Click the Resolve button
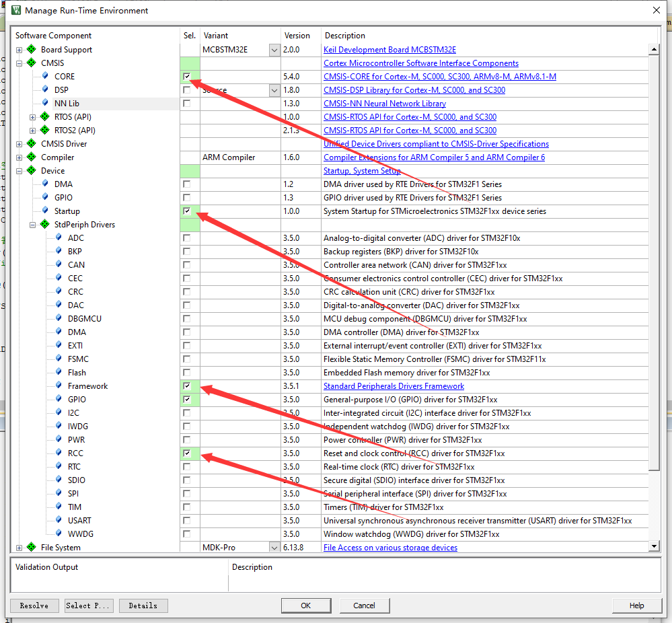Image resolution: width=672 pixels, height=623 pixels. click(34, 606)
